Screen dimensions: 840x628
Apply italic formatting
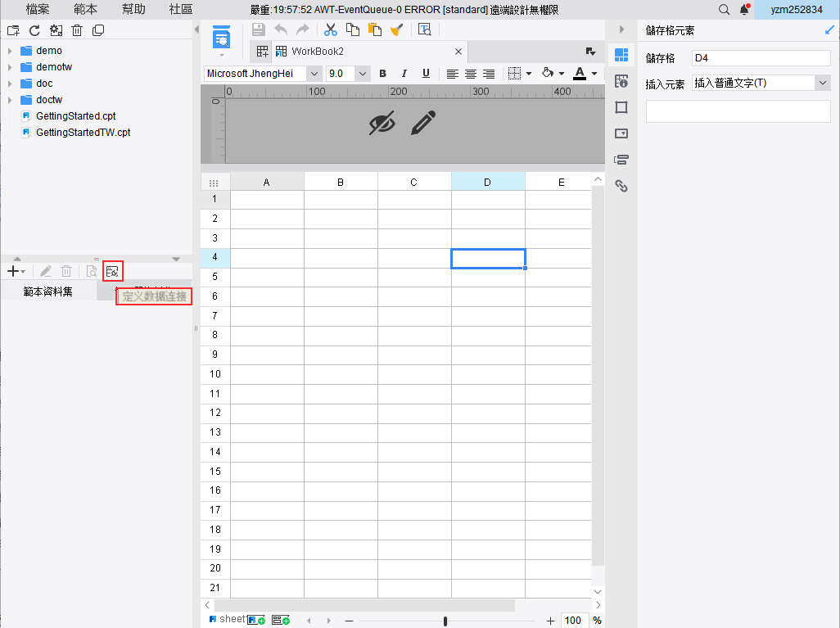click(404, 74)
